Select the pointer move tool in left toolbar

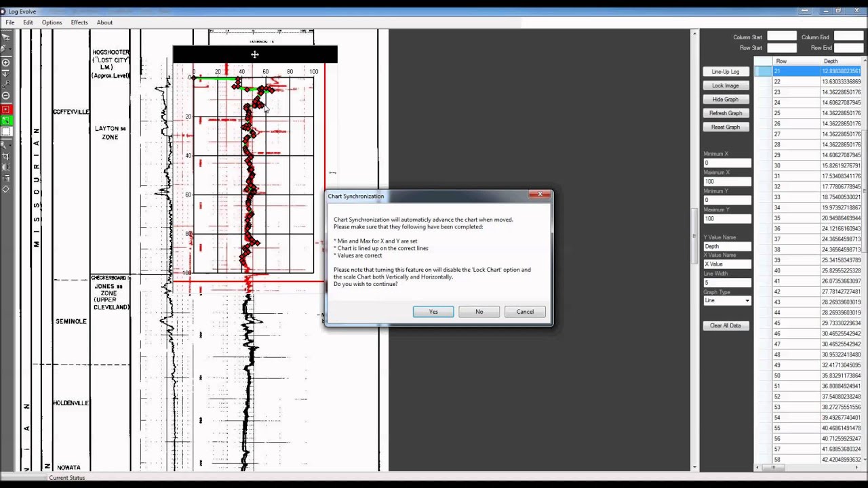click(x=5, y=38)
